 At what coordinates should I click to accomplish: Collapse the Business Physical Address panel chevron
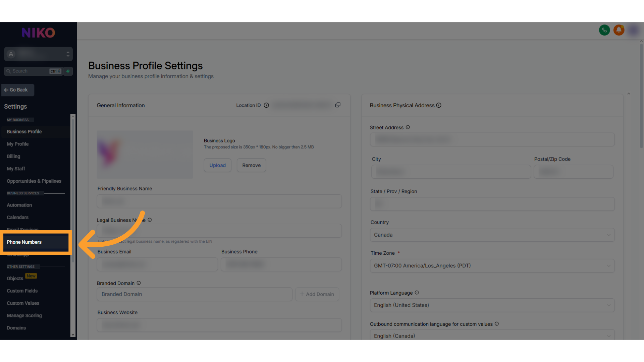pyautogui.click(x=629, y=94)
